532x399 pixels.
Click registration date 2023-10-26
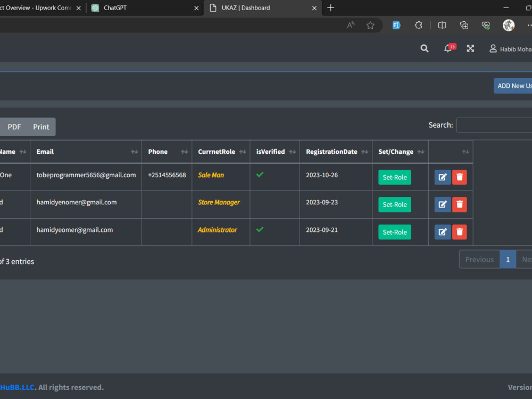(322, 175)
